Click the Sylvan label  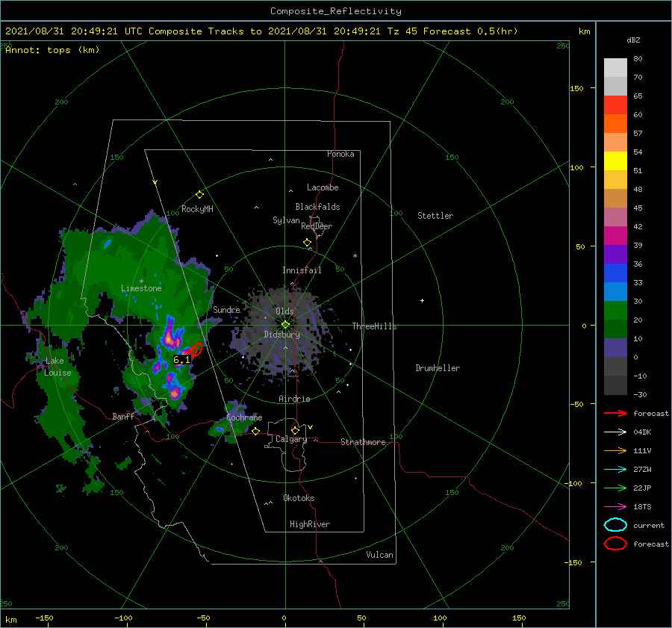point(286,220)
